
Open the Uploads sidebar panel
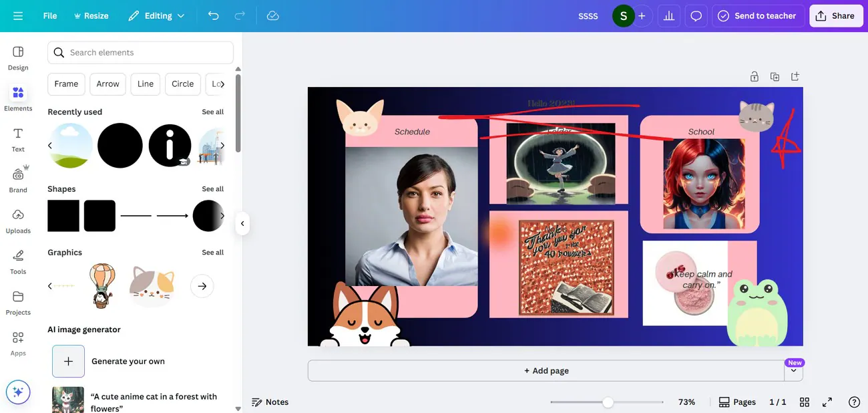18,221
